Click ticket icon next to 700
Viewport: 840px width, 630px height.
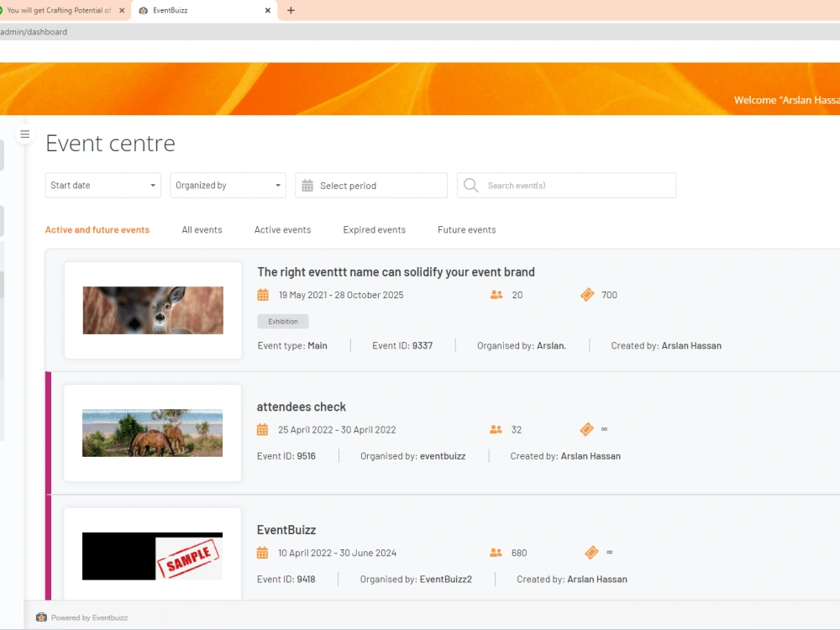point(587,295)
